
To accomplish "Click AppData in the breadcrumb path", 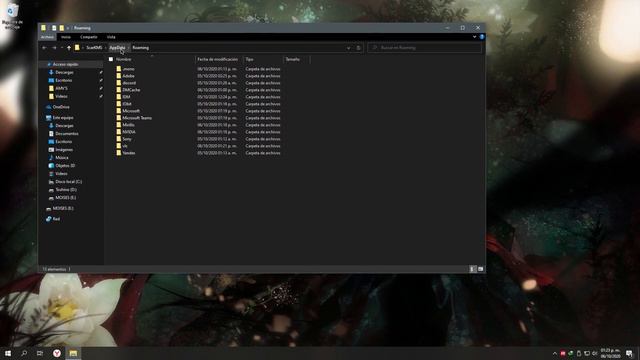I will 118,48.
